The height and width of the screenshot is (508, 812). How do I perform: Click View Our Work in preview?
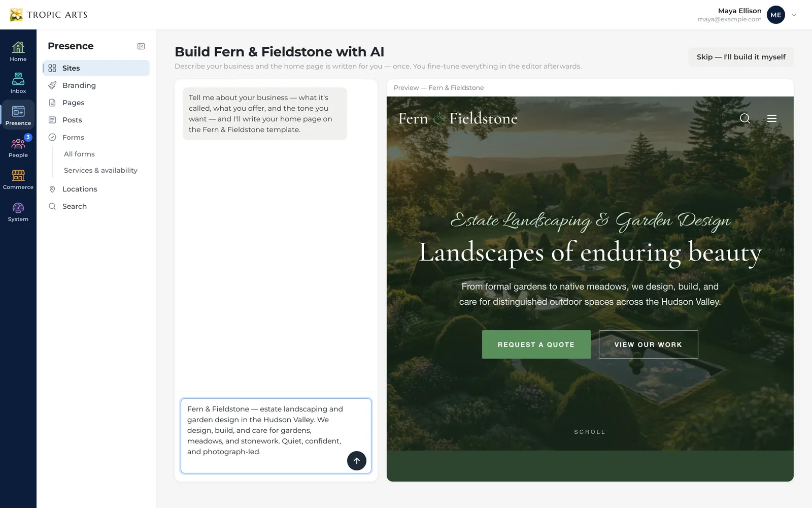pyautogui.click(x=648, y=344)
